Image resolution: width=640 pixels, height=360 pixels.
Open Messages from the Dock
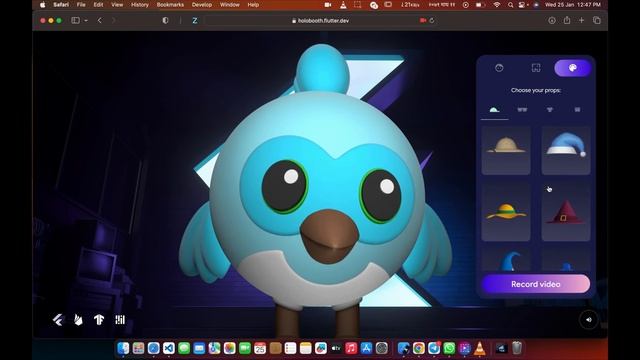pos(184,348)
